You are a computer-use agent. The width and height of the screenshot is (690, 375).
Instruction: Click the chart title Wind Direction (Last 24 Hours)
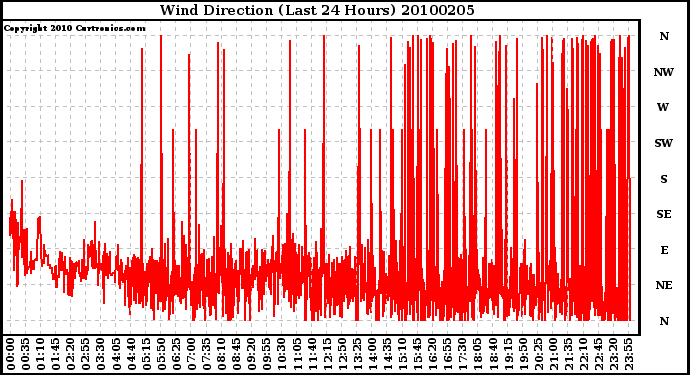278,10
